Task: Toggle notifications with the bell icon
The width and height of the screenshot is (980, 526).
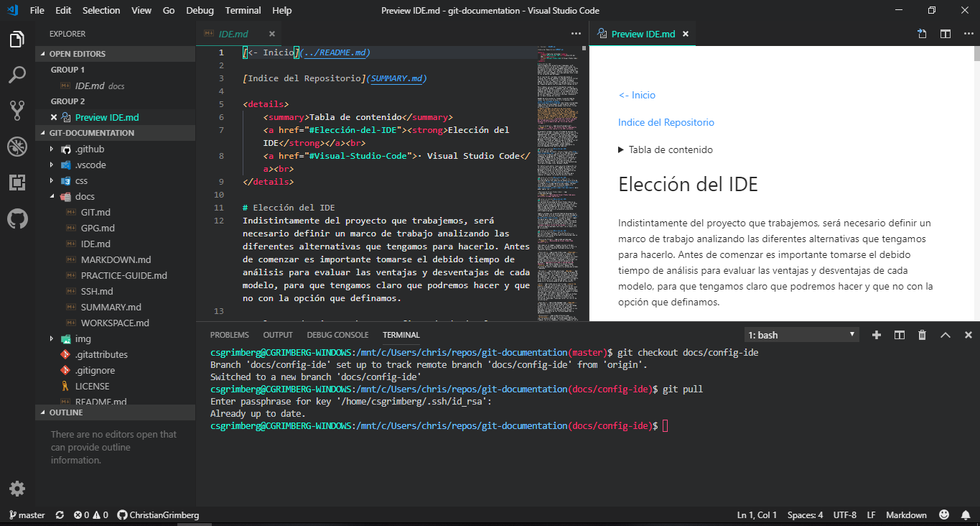Action: (966, 515)
